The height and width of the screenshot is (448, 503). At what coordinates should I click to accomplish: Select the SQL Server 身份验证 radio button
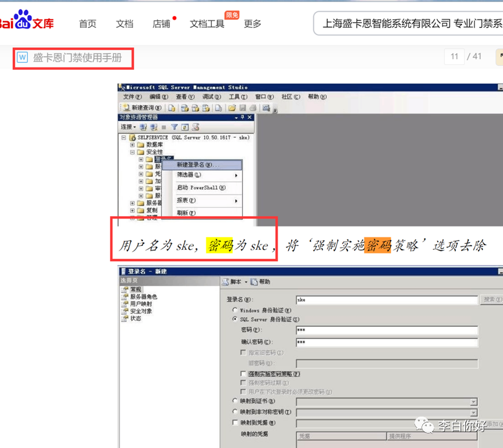click(235, 319)
